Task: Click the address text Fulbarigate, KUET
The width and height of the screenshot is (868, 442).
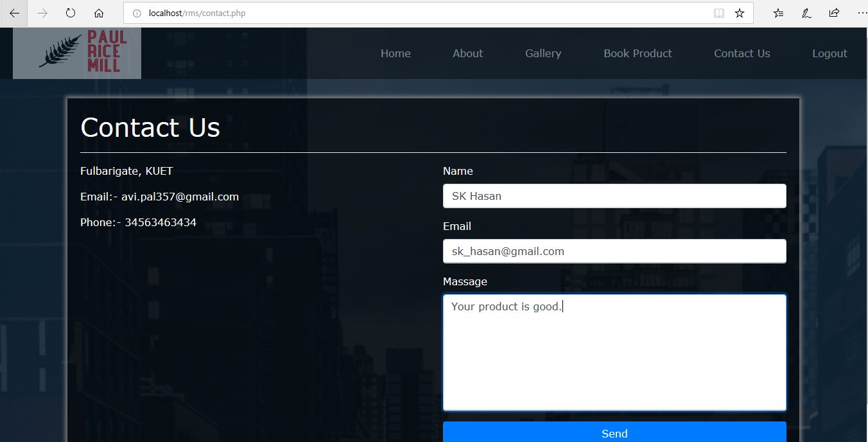Action: (x=126, y=171)
